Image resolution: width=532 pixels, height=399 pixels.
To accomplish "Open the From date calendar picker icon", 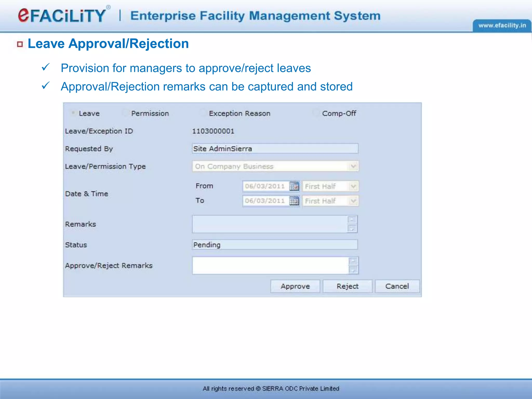I will (x=294, y=186).
